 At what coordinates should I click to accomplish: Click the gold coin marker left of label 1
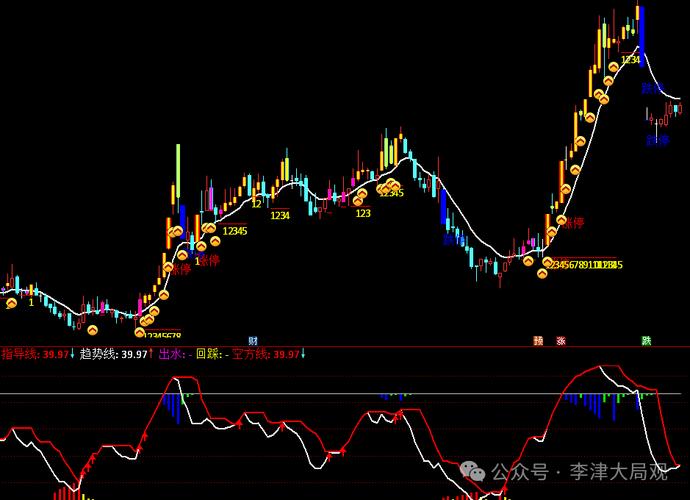pyautogui.click(x=11, y=303)
